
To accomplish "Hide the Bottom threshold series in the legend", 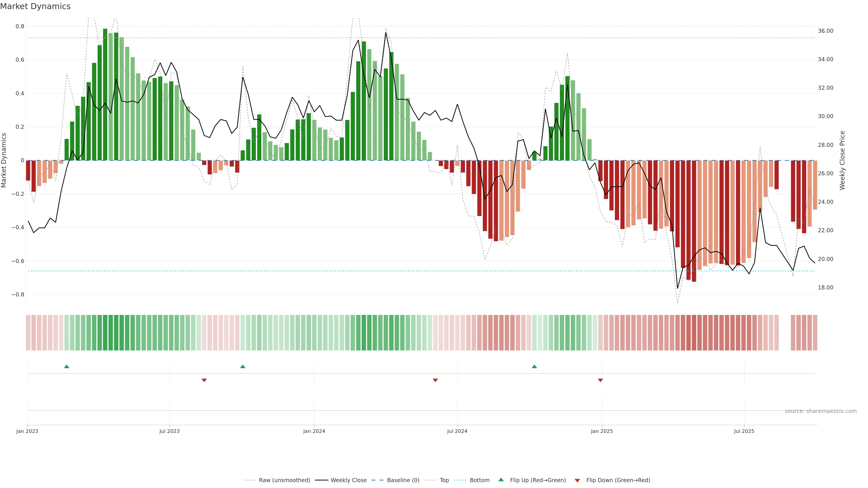I will [479, 480].
